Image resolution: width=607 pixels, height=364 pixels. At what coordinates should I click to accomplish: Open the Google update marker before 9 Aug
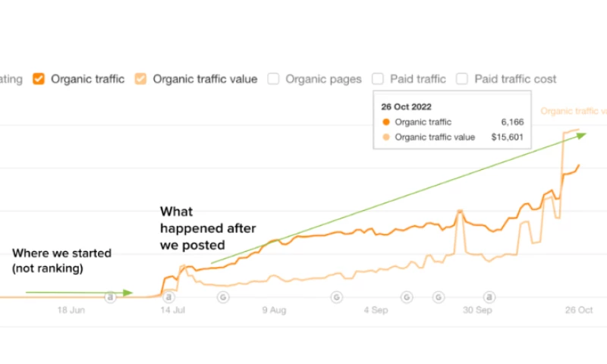tap(223, 297)
